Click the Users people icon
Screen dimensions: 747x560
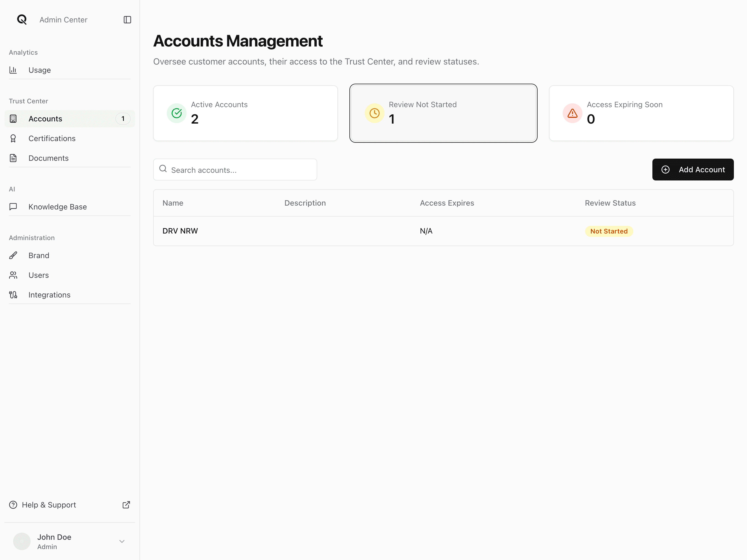[x=13, y=275]
